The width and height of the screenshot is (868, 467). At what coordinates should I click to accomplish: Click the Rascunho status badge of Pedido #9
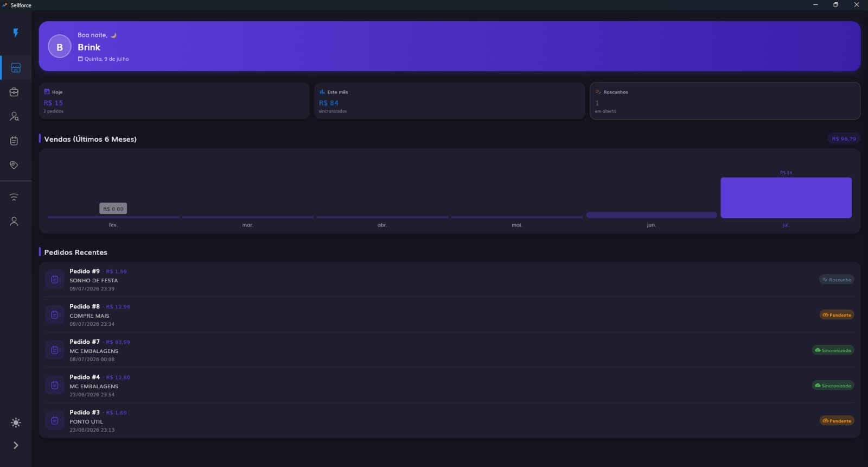tap(837, 280)
